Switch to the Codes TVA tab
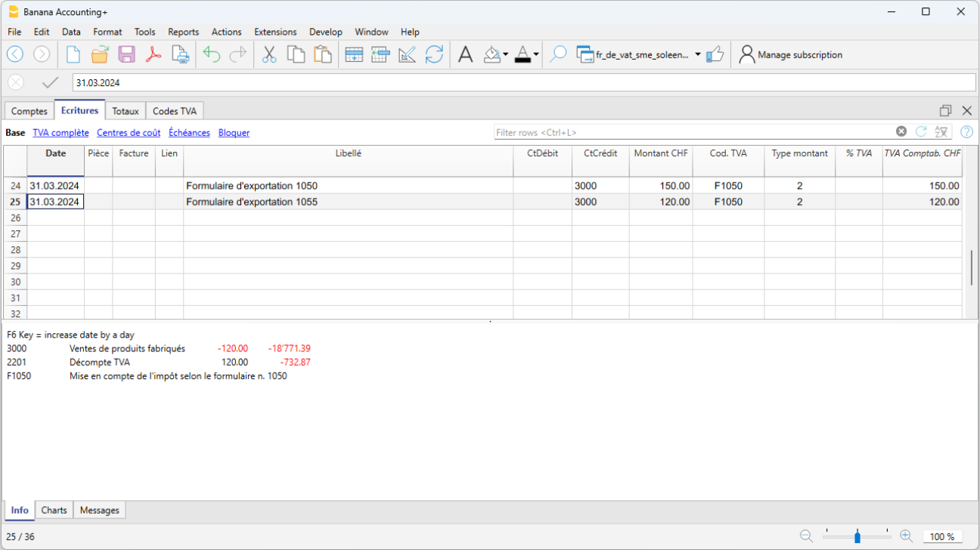 point(175,111)
